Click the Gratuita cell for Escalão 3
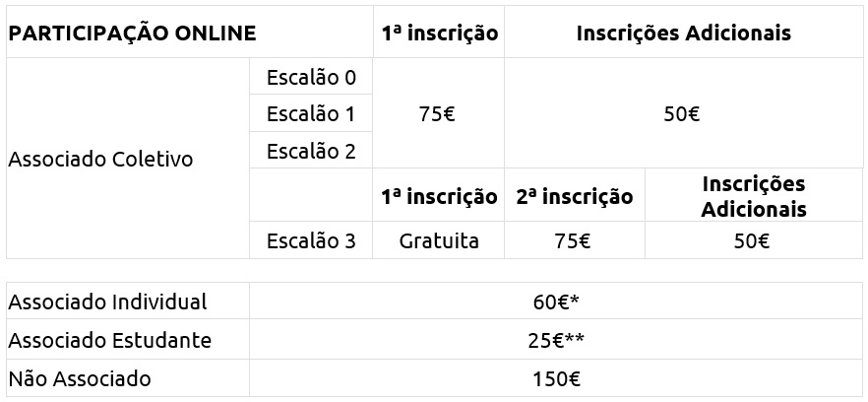 pos(439,240)
